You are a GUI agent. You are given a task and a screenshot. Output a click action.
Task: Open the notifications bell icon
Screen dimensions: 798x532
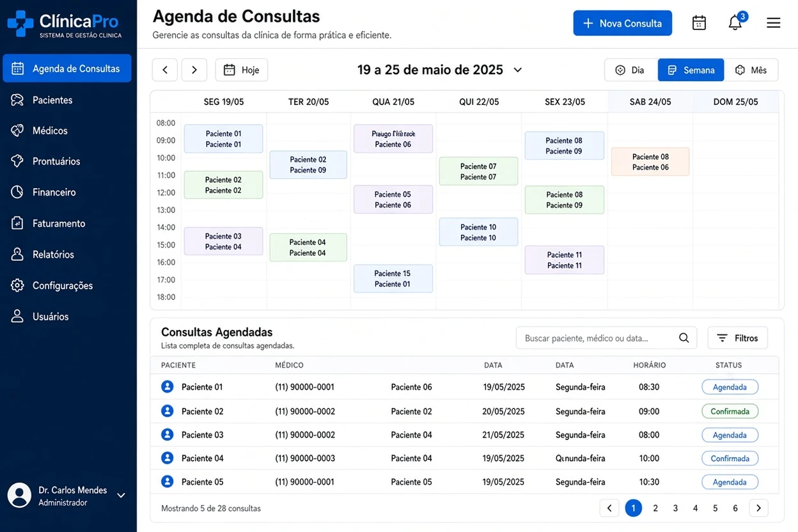[x=735, y=23]
